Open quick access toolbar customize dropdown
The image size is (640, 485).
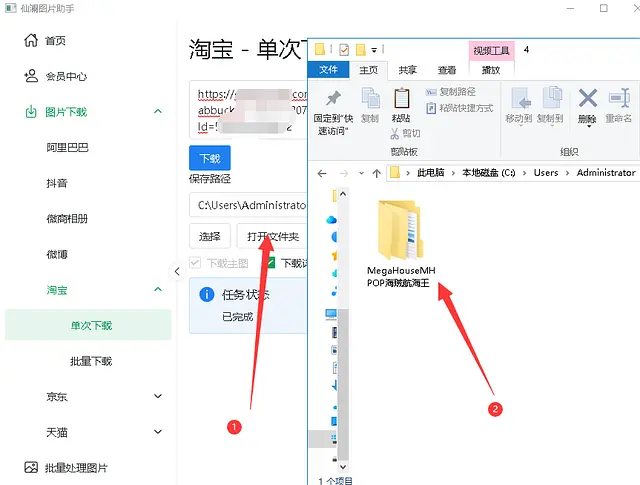point(374,50)
